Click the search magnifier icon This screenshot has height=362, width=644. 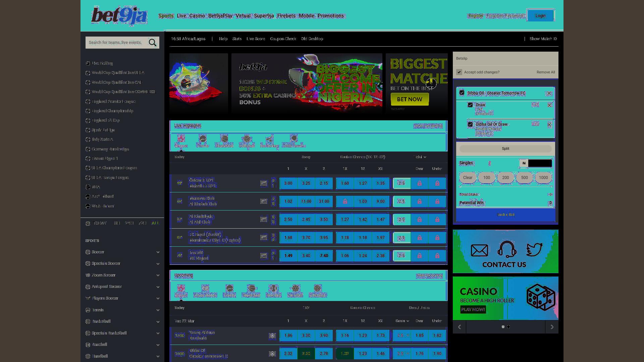(x=153, y=43)
